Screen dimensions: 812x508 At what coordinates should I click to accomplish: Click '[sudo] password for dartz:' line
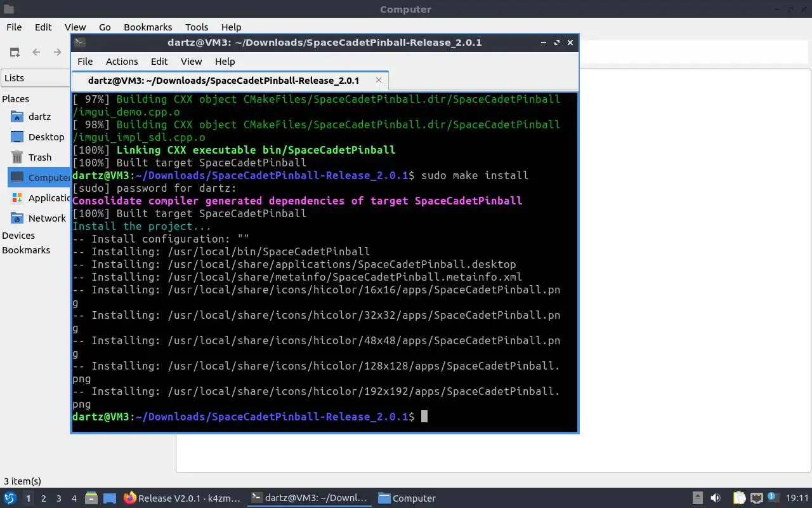[154, 188]
